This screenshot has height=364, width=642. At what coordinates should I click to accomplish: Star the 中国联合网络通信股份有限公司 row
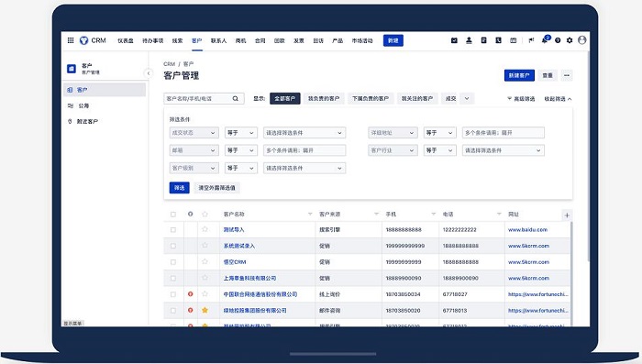coord(205,293)
